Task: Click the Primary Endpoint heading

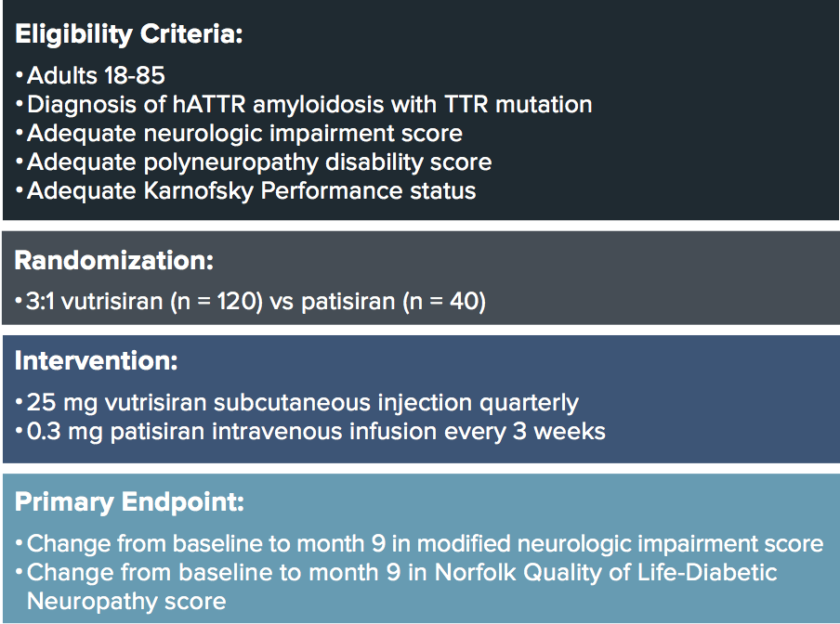Action: tap(129, 502)
